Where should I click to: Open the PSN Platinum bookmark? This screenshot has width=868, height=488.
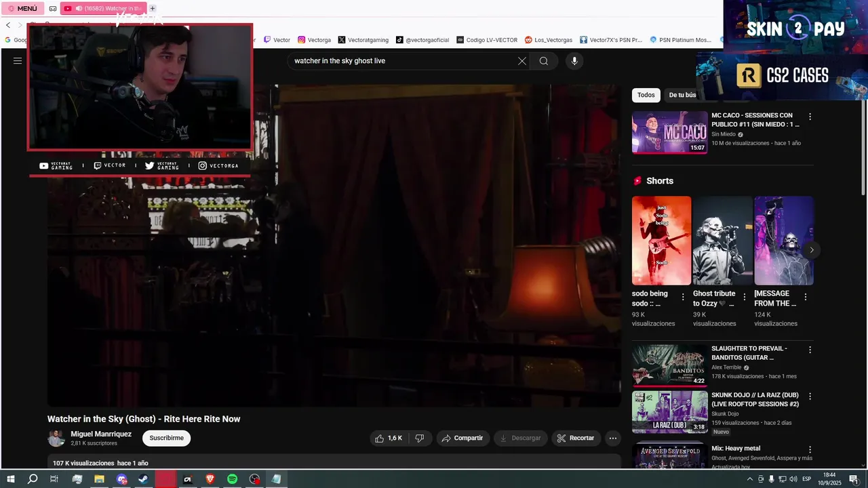click(681, 40)
